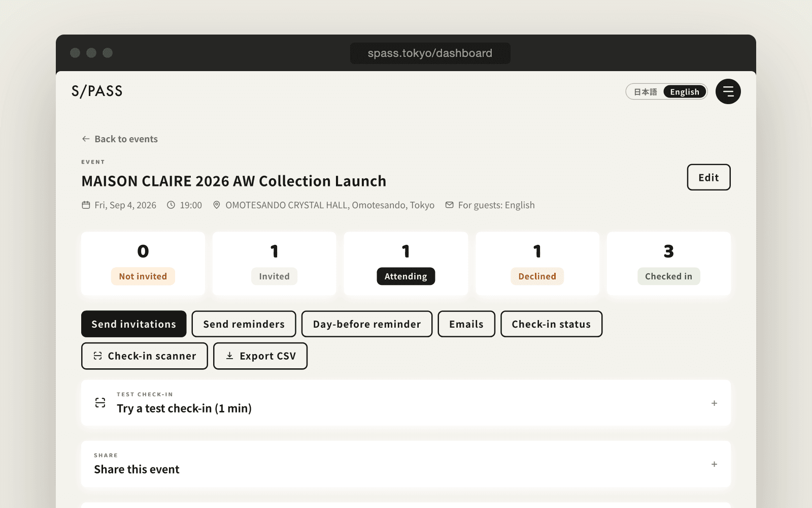This screenshot has height=508, width=812.
Task: Open the Emails button
Action: coord(466,324)
